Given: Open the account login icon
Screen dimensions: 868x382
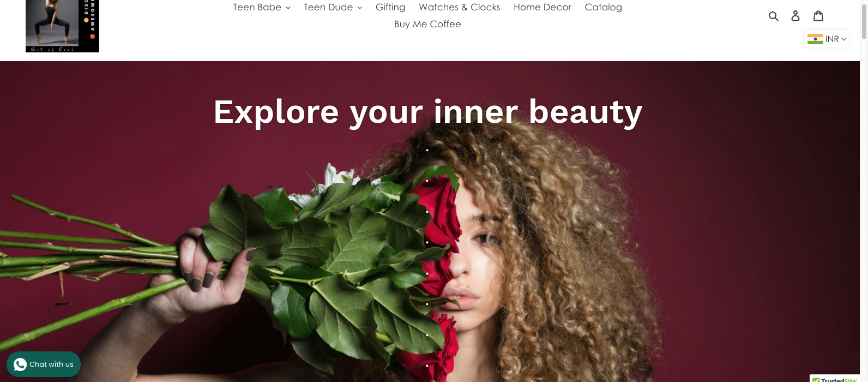Looking at the screenshot, I should pyautogui.click(x=795, y=16).
